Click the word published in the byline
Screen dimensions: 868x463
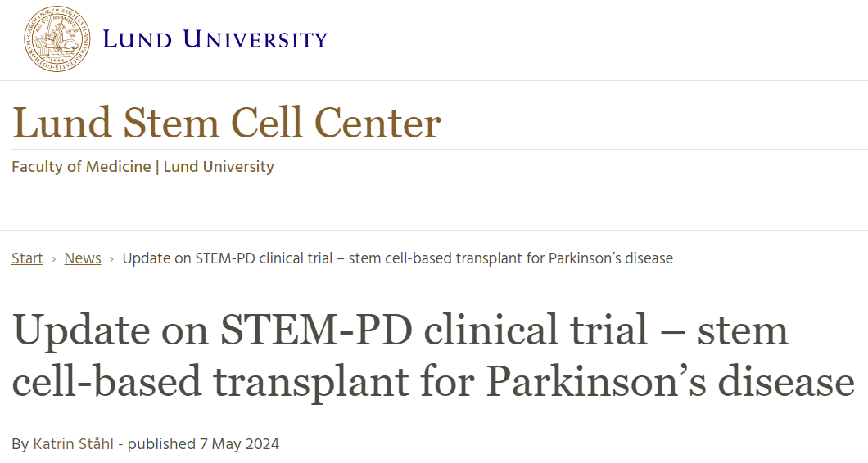pos(161,444)
